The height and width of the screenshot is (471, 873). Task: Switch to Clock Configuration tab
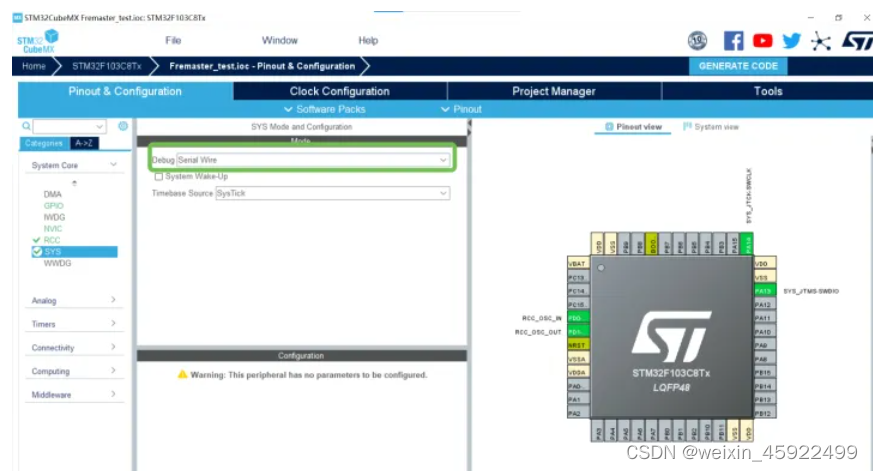click(340, 91)
